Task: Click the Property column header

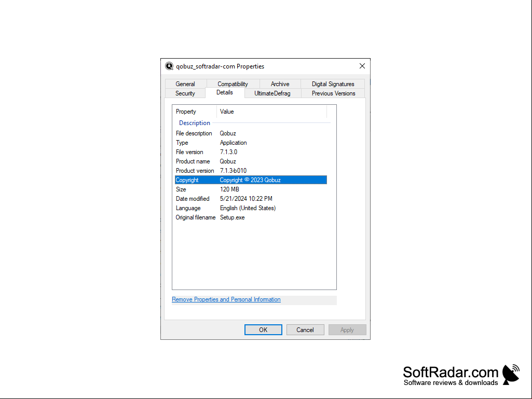Action: (195, 112)
